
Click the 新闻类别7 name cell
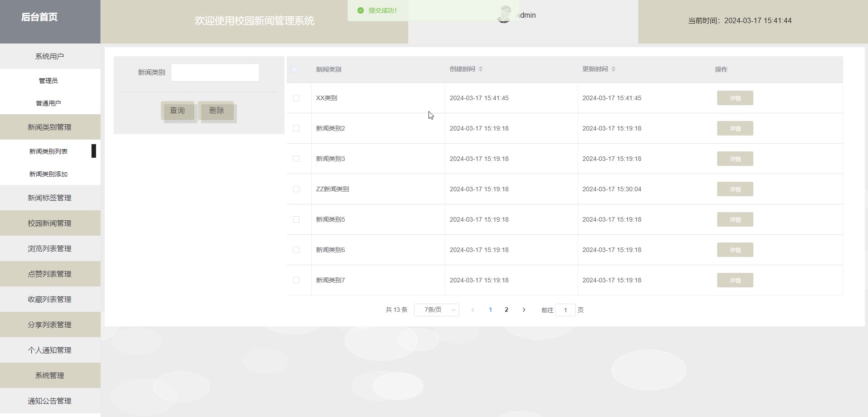pyautogui.click(x=330, y=280)
